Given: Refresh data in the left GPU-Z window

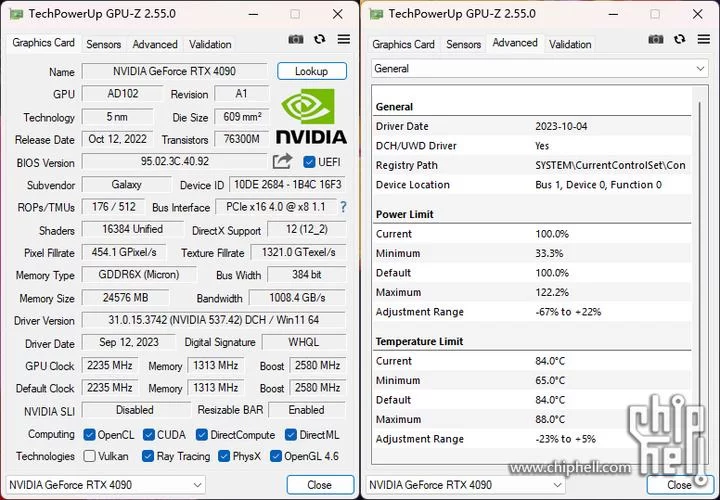Looking at the screenshot, I should coord(320,39).
